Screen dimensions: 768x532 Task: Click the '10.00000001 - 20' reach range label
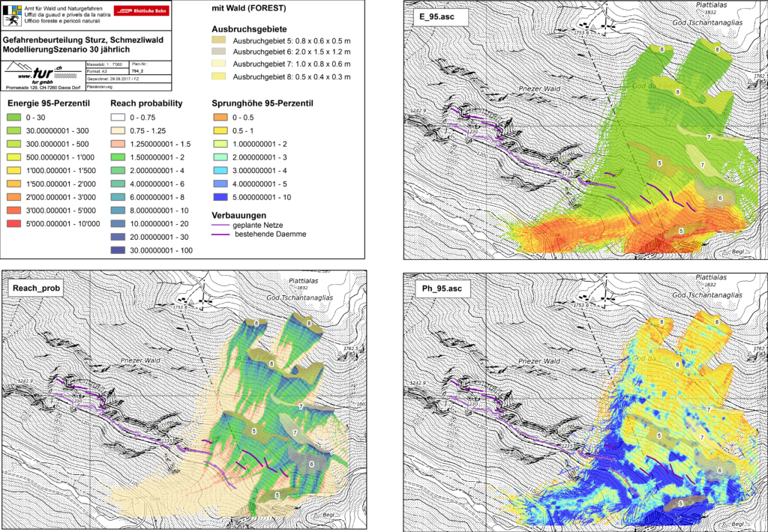pyautogui.click(x=159, y=224)
